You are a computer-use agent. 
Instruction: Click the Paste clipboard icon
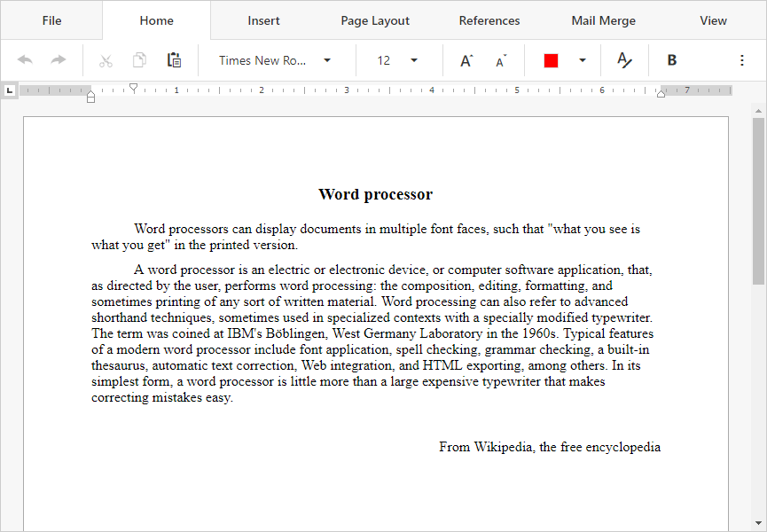[x=174, y=60]
